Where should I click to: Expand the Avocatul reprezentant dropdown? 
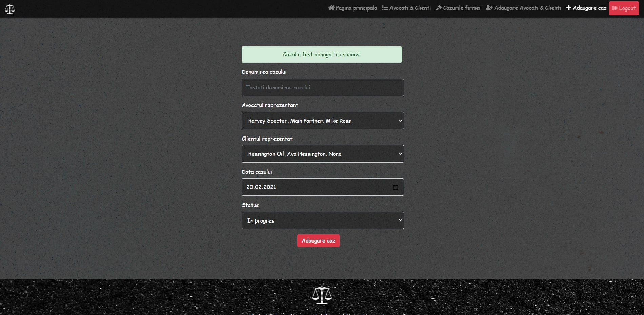coord(322,121)
